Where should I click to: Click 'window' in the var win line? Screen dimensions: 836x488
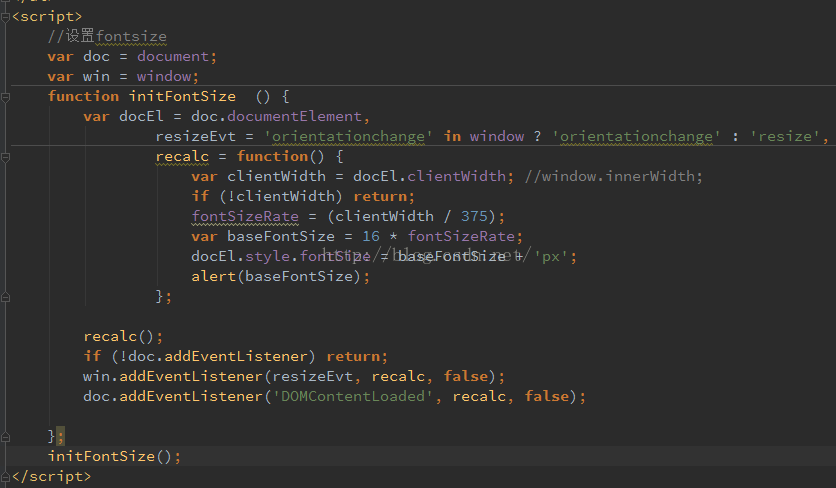click(164, 76)
